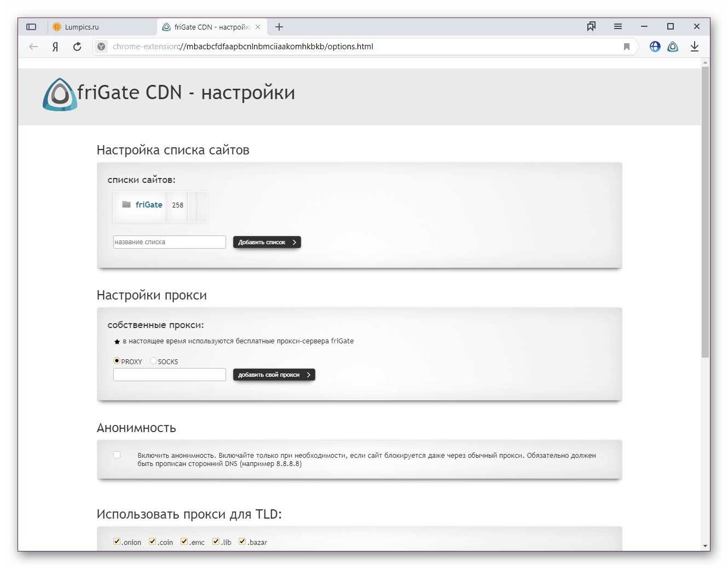This screenshot has height=569, width=728.
Task: Open the friGate site list
Action: [149, 205]
